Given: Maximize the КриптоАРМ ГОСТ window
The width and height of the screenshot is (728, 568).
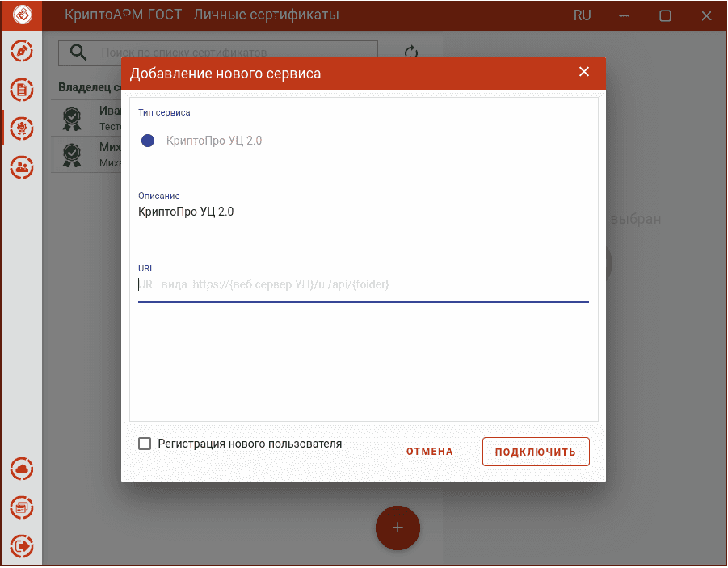Looking at the screenshot, I should click(x=665, y=16).
